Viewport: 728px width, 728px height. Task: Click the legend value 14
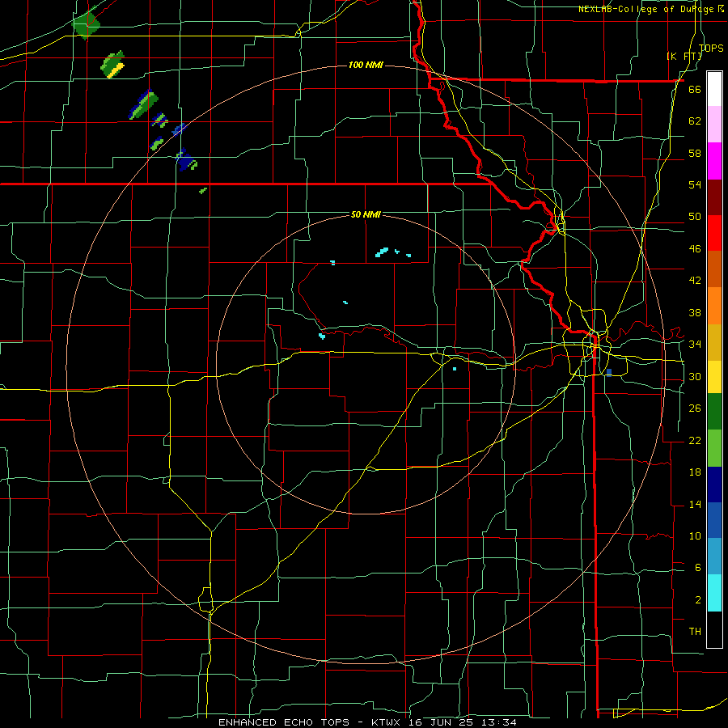695,504
